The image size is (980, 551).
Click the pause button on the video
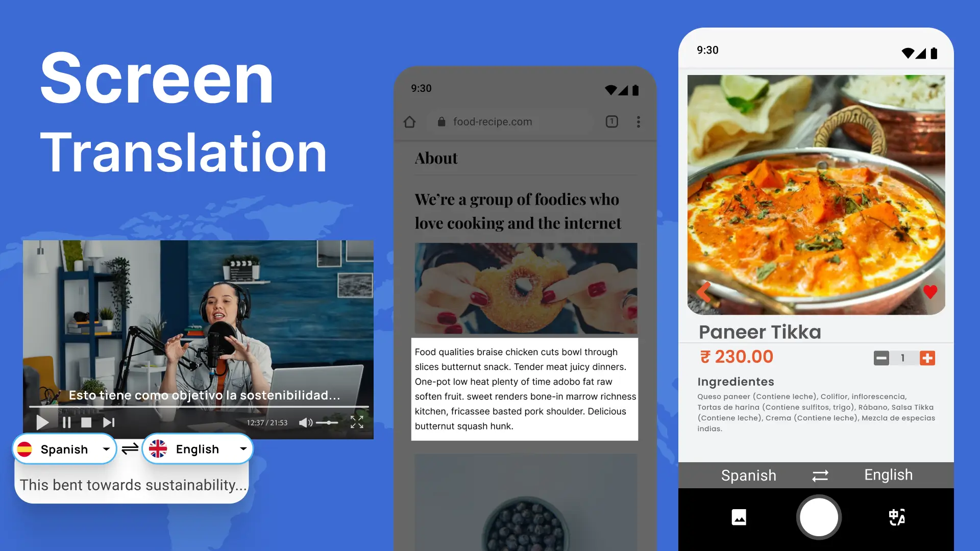(x=65, y=422)
